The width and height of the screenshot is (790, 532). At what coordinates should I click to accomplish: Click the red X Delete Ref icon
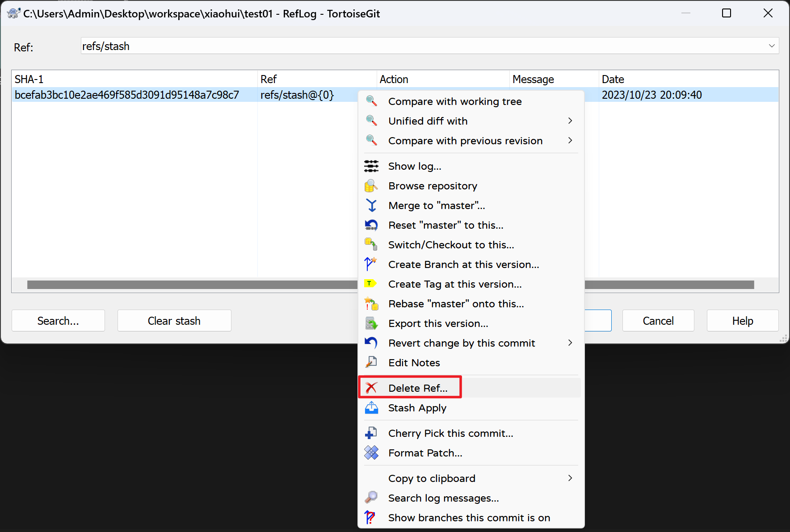pos(371,388)
